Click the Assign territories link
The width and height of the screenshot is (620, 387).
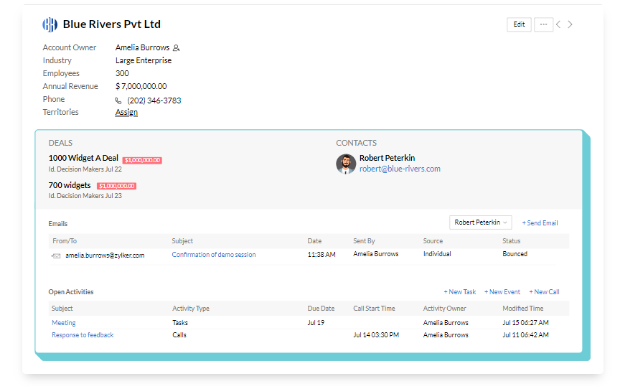point(127,112)
